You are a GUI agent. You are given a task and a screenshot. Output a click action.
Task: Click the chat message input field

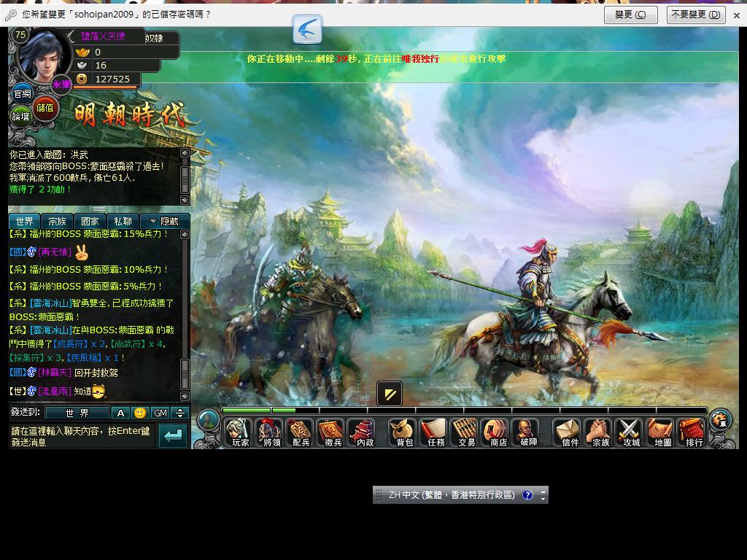82,436
